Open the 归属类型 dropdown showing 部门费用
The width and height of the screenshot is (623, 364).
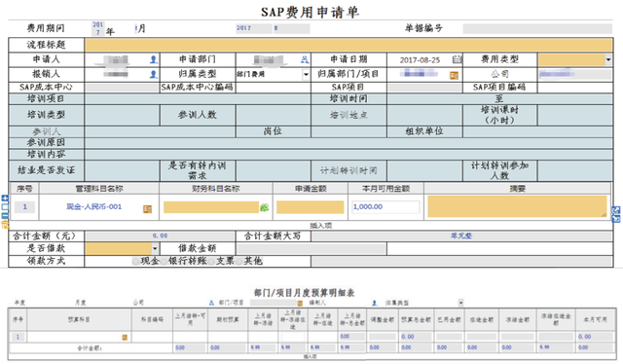[306, 74]
